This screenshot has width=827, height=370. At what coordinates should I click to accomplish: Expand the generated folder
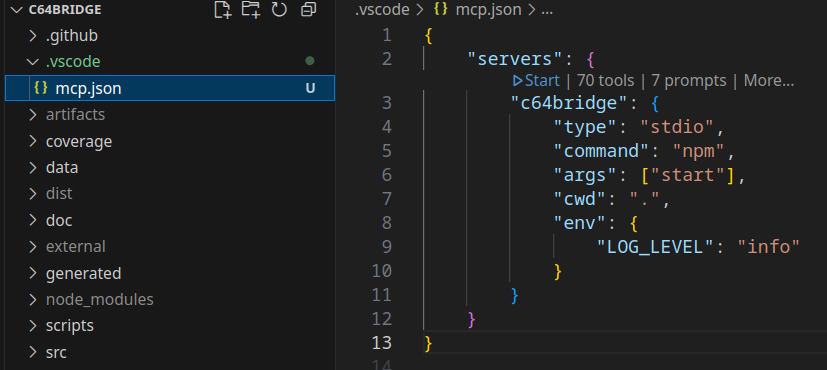33,273
